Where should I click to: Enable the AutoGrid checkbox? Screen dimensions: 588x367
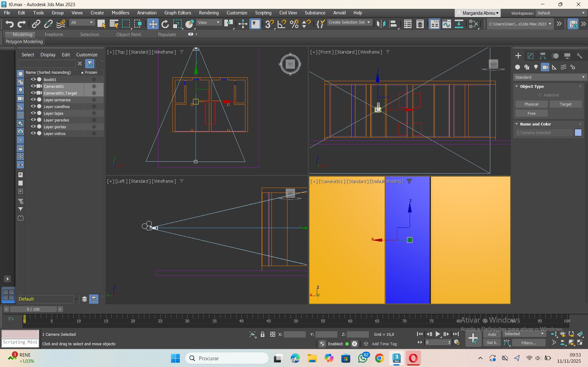pyautogui.click(x=540, y=95)
